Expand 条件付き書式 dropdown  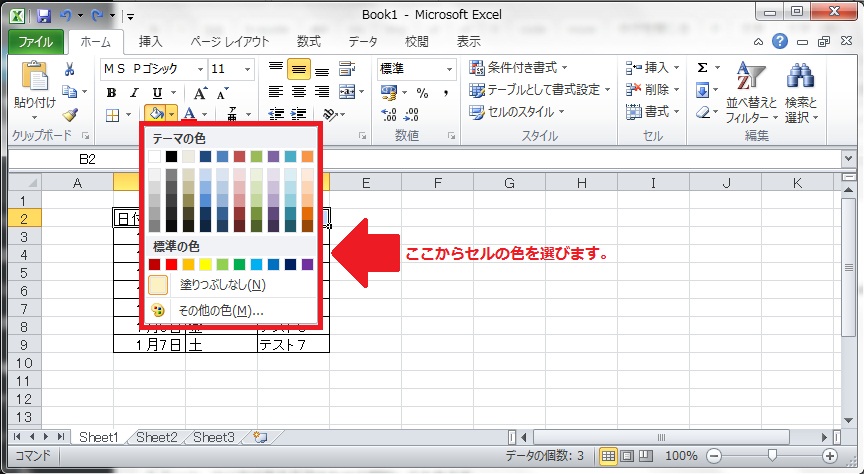click(564, 68)
